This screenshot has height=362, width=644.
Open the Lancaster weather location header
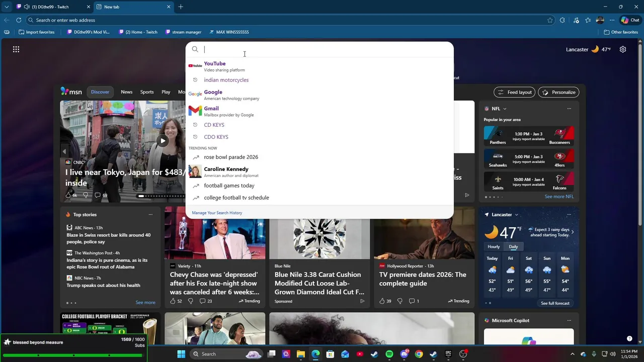pos(502,215)
